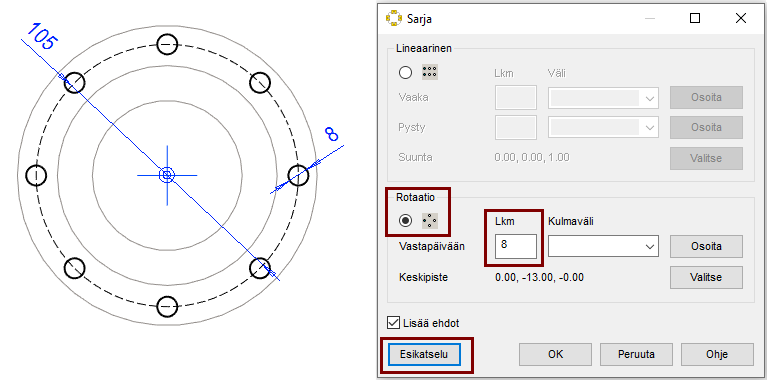The height and width of the screenshot is (382, 768).
Task: Click the flange center point marker
Action: [x=167, y=175]
